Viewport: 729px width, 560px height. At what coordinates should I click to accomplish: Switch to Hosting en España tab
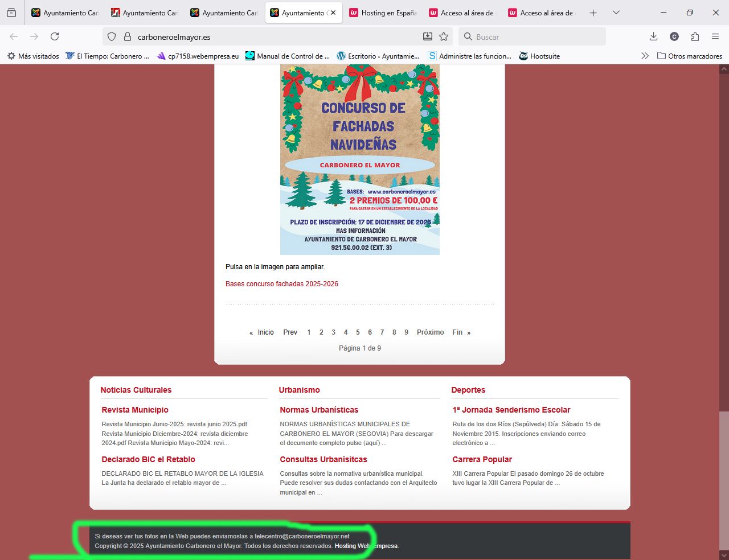383,13
